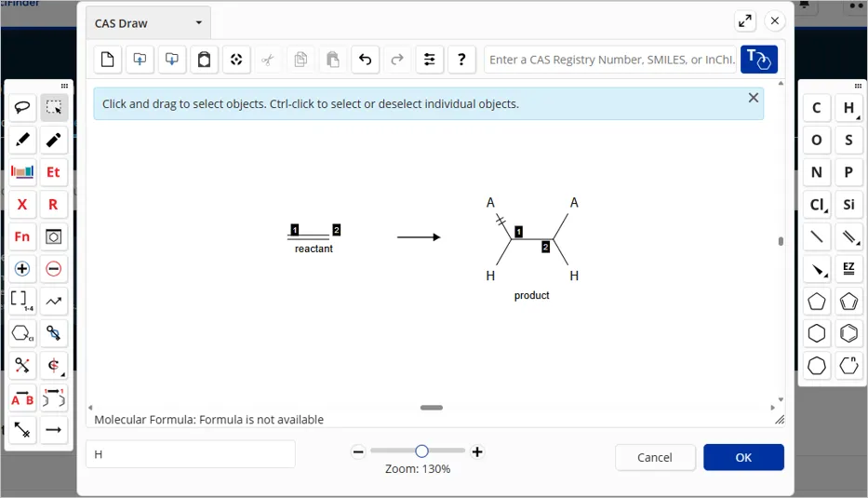Image resolution: width=868 pixels, height=498 pixels.
Task: Click the new blank document icon
Action: [108, 60]
